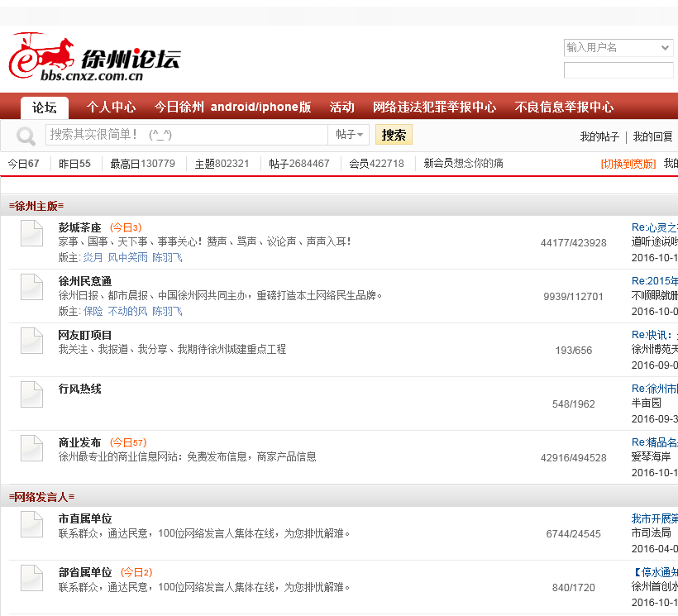Screen dimensions: 678x616
Task: Click the =徐州主版= category header
Action: 36,206
